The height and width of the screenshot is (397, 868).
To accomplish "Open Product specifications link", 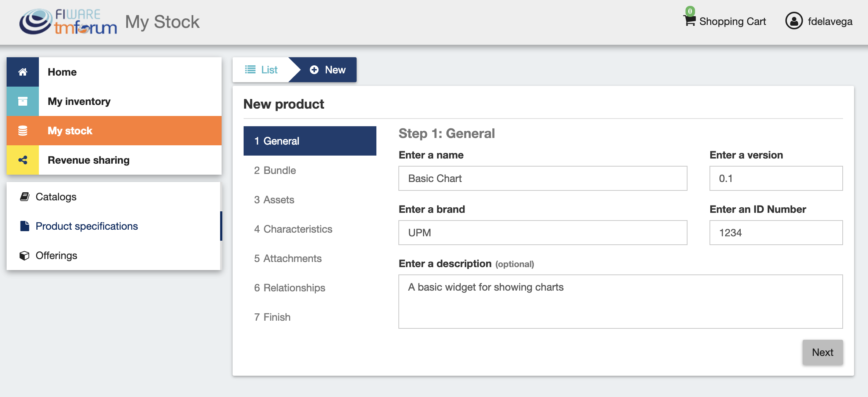I will click(x=114, y=226).
